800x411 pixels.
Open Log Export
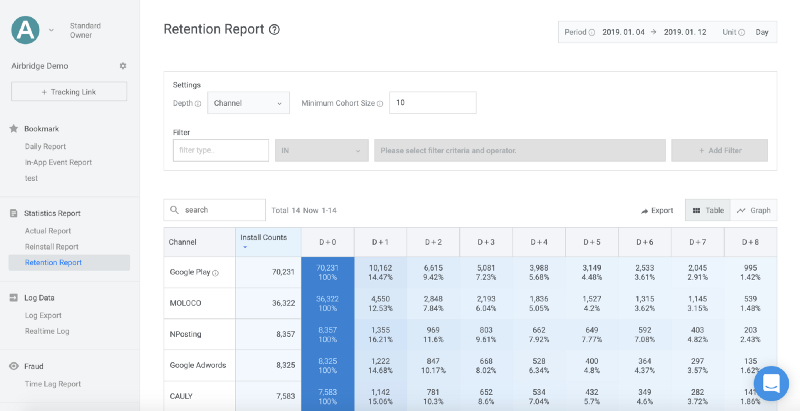click(x=43, y=315)
